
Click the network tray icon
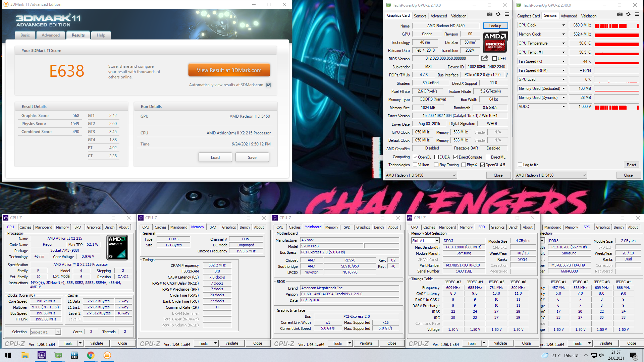[594, 355]
